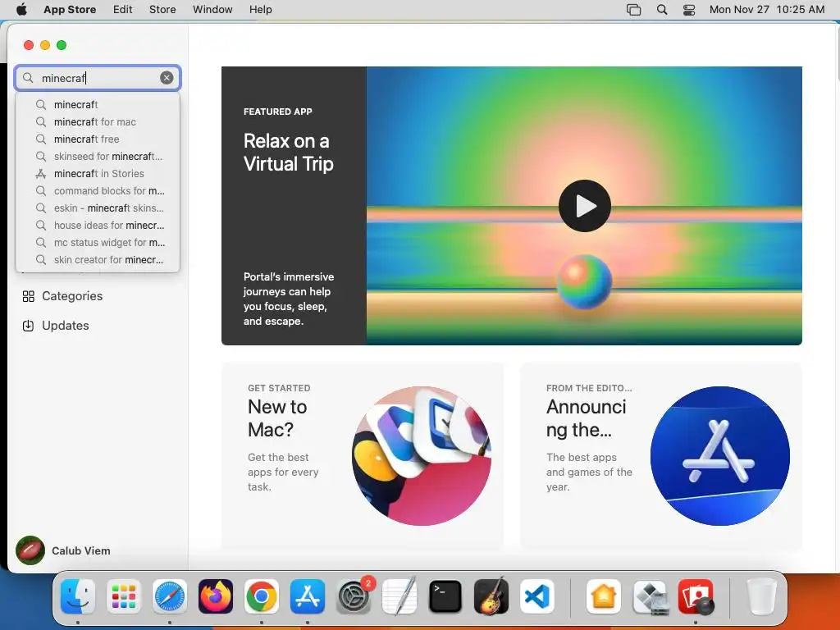Viewport: 840px width, 630px height.
Task: Open the App Store menu
Action: point(70,10)
